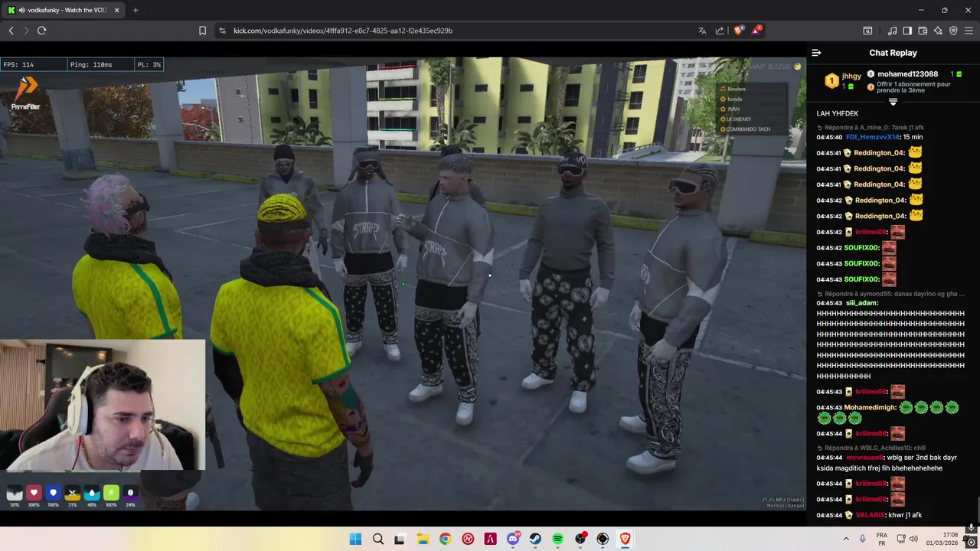Image resolution: width=980 pixels, height=551 pixels.
Task: Toggle the browser sidebar panel
Action: (x=907, y=31)
